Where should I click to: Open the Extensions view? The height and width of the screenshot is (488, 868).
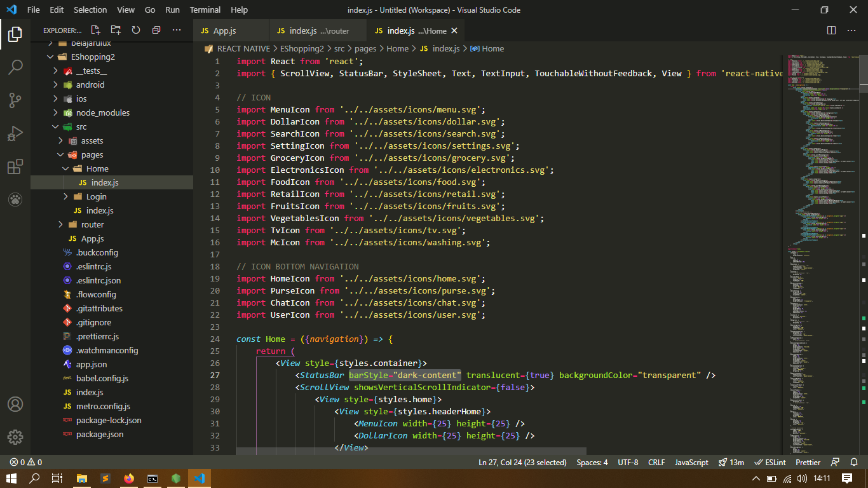pos(15,166)
